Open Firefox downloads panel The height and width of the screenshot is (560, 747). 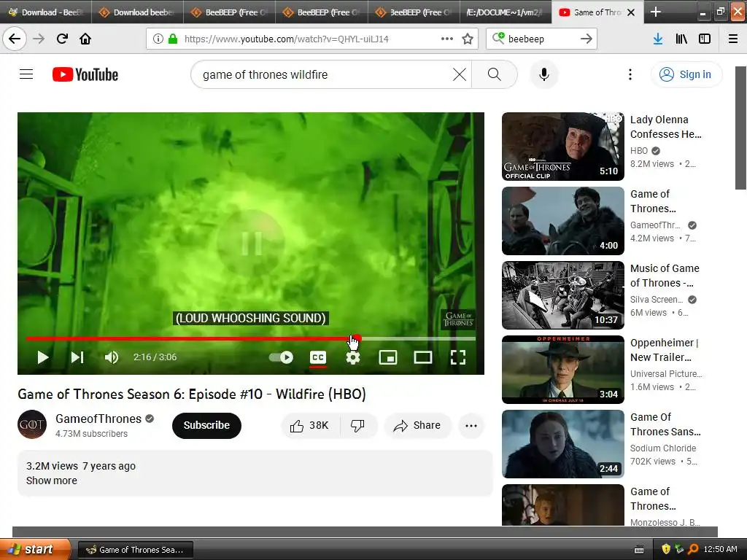click(x=657, y=39)
